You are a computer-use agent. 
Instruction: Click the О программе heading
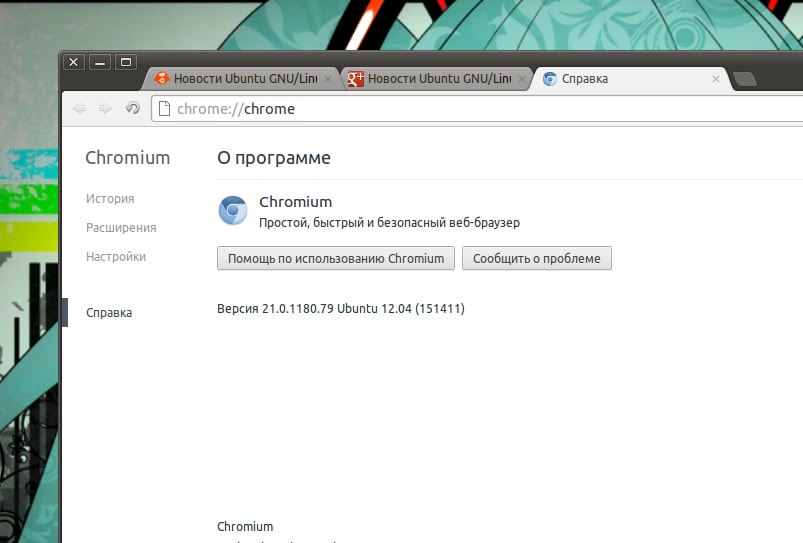coord(274,158)
